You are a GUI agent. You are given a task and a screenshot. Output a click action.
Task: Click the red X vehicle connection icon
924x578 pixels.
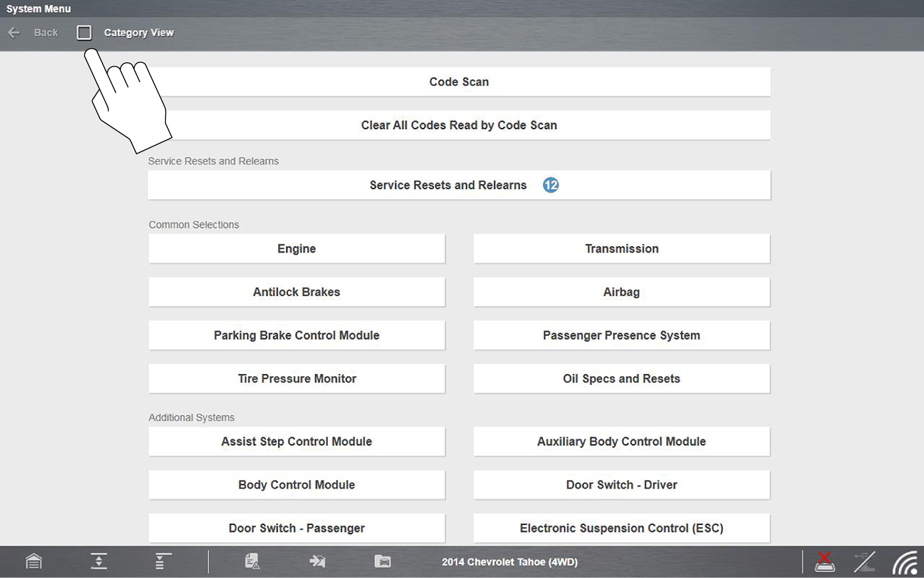[x=825, y=562]
